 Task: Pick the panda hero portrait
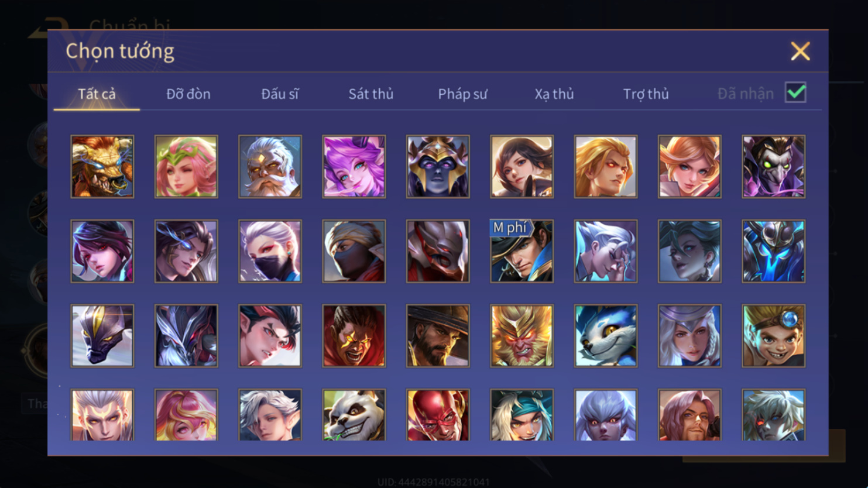(354, 415)
